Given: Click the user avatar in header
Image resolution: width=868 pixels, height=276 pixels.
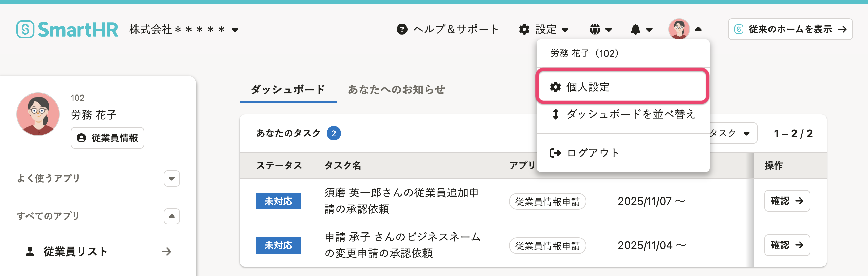Looking at the screenshot, I should [679, 29].
